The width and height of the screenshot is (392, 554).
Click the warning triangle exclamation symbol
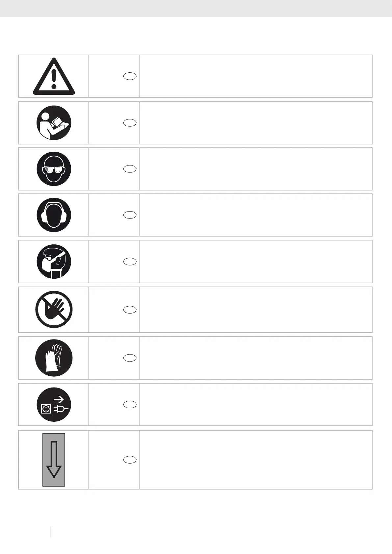54,77
